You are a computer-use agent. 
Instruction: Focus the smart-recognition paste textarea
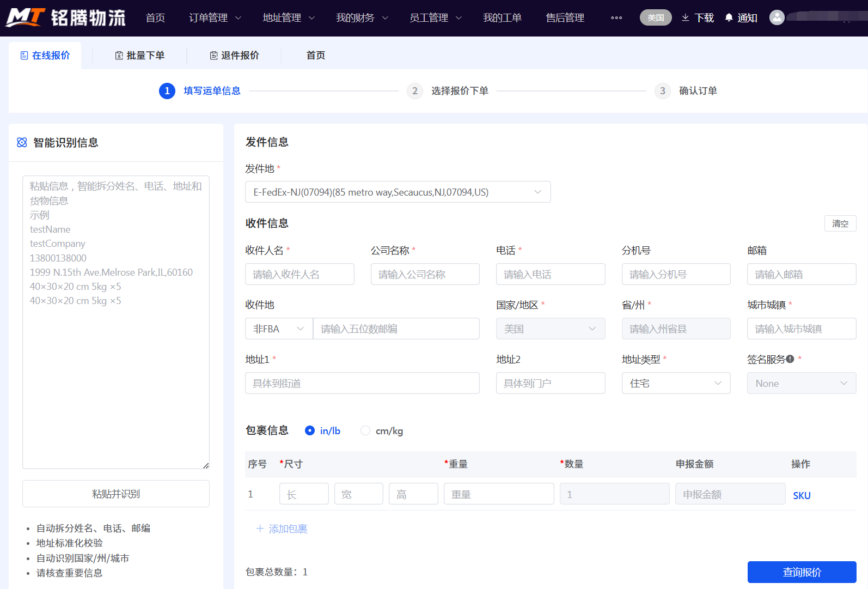(x=116, y=322)
